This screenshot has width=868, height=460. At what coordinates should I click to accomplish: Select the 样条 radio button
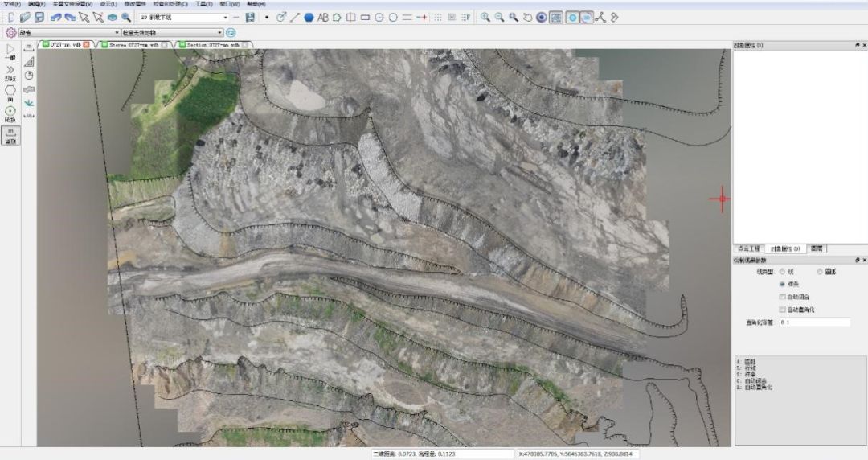[x=782, y=284]
